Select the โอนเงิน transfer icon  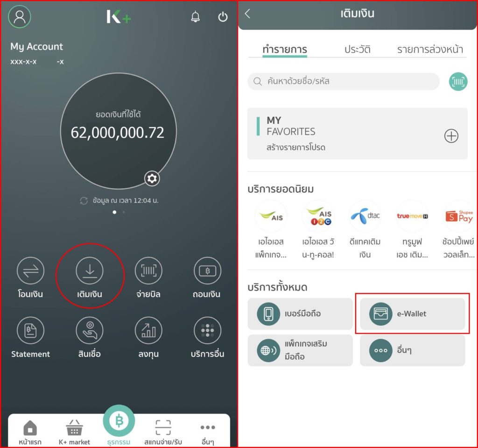pyautogui.click(x=30, y=270)
